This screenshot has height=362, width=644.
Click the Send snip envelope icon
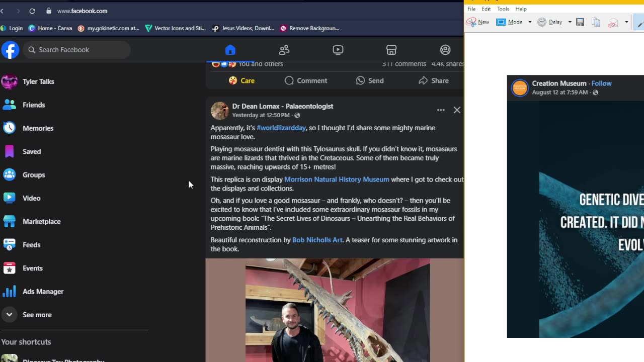click(613, 22)
